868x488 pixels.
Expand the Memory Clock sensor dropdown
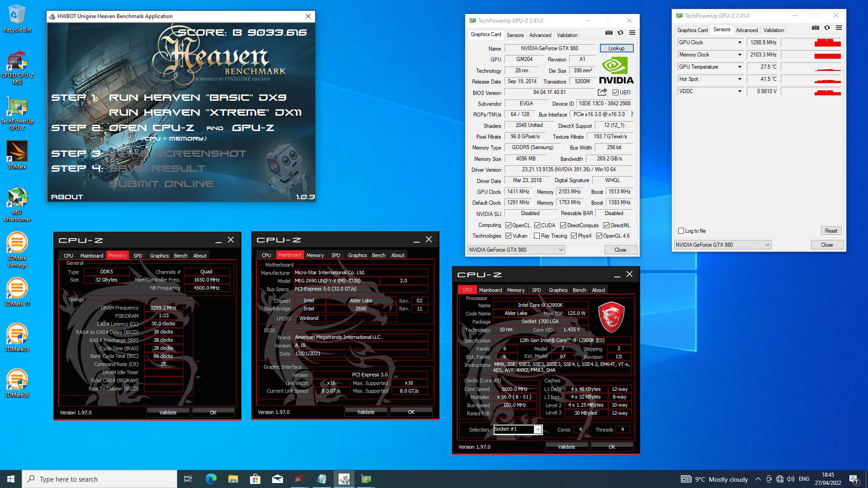point(740,55)
